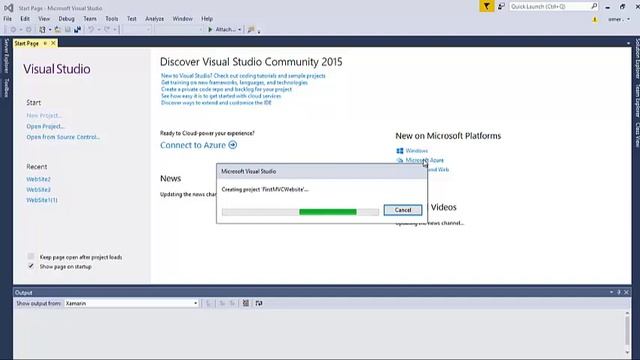Click the Open Project link
This screenshot has width=640, height=360.
pyautogui.click(x=45, y=126)
